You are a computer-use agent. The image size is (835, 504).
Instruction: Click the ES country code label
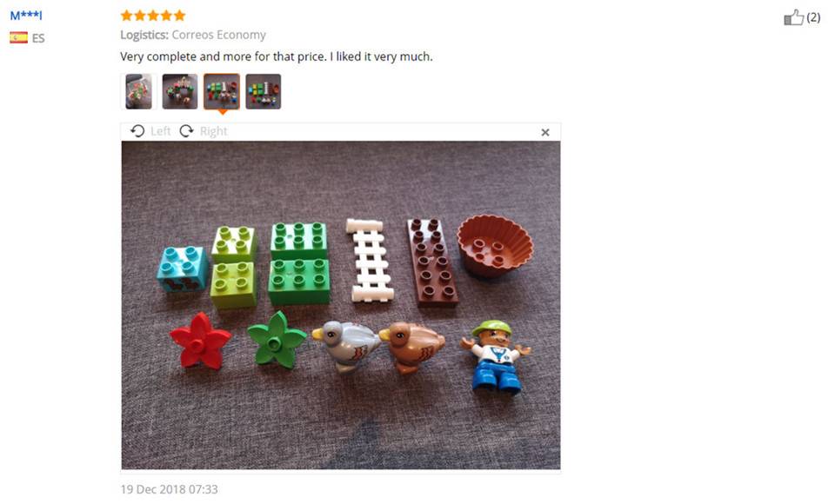click(x=38, y=38)
